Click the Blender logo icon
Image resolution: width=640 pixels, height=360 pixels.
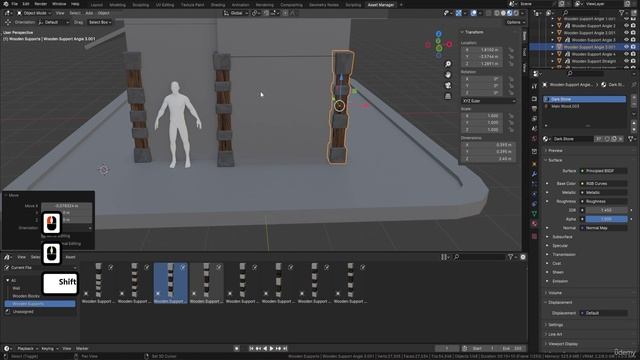5,4
